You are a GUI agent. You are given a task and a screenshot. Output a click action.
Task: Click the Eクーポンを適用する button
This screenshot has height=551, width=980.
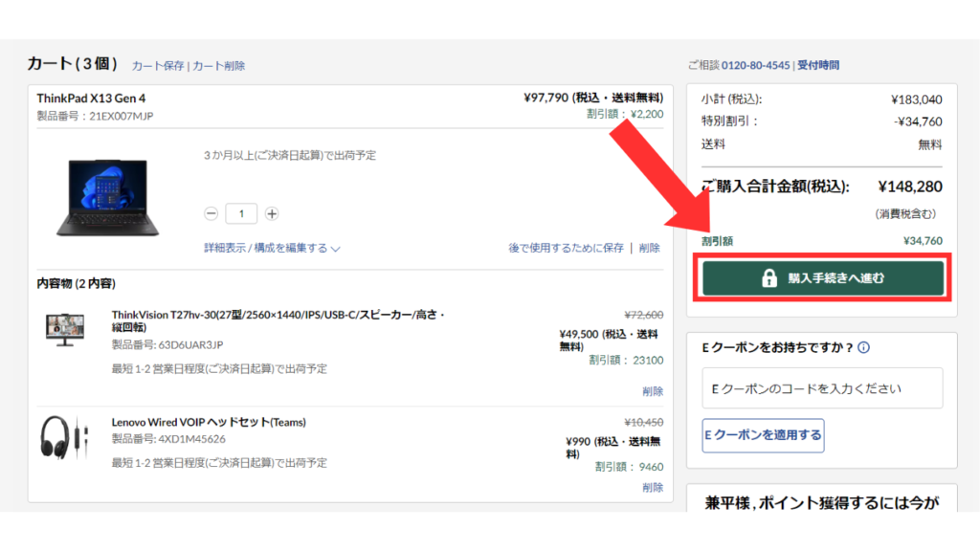[763, 435]
